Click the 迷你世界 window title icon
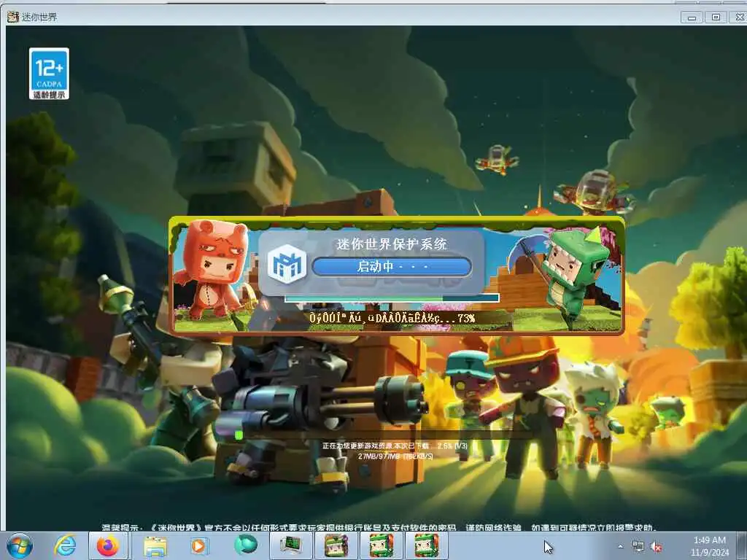Viewport: 747px width, 560px height. coord(13,17)
